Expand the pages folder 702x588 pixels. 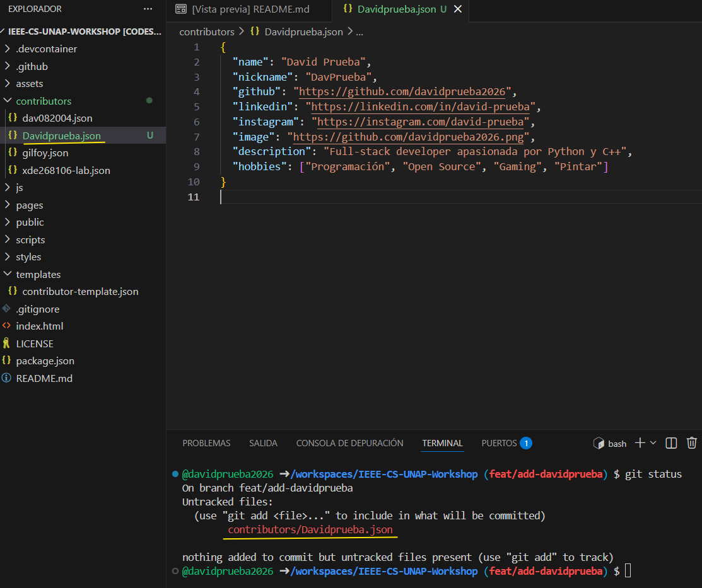click(7, 204)
